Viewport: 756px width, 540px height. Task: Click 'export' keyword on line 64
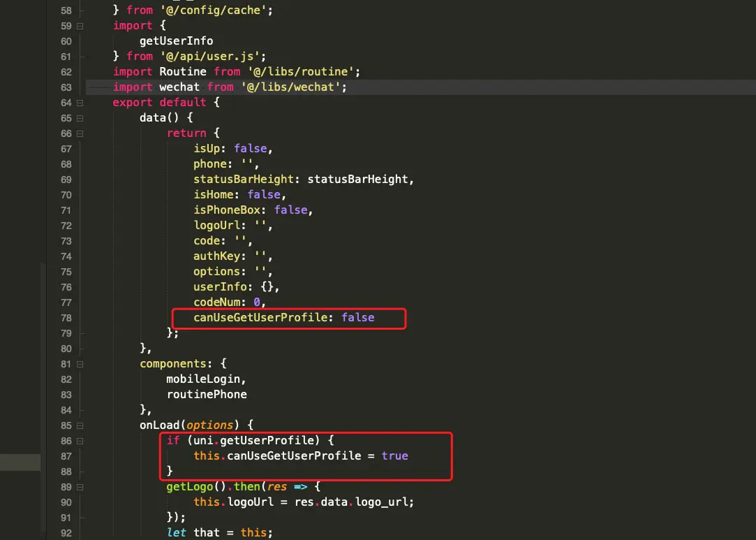pos(133,103)
